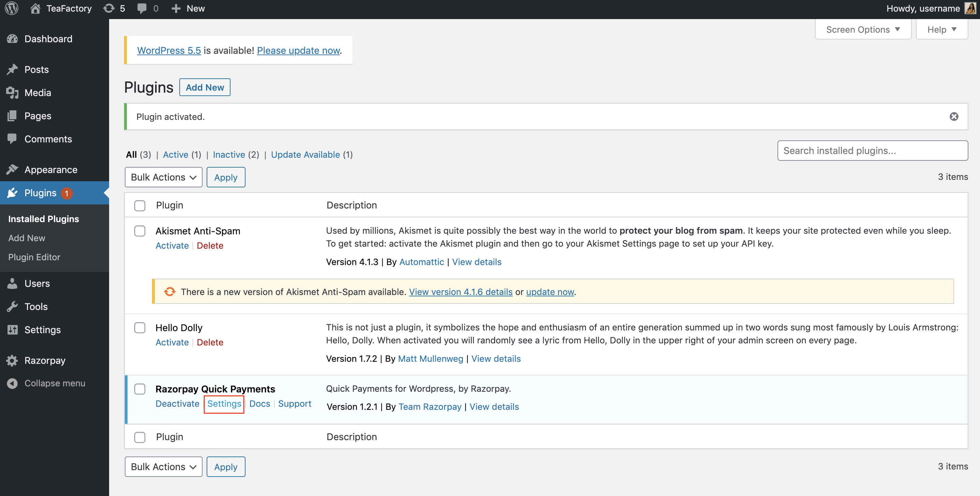The height and width of the screenshot is (496, 980).
Task: Click the Comments bubble icon in sidebar
Action: pyautogui.click(x=12, y=139)
